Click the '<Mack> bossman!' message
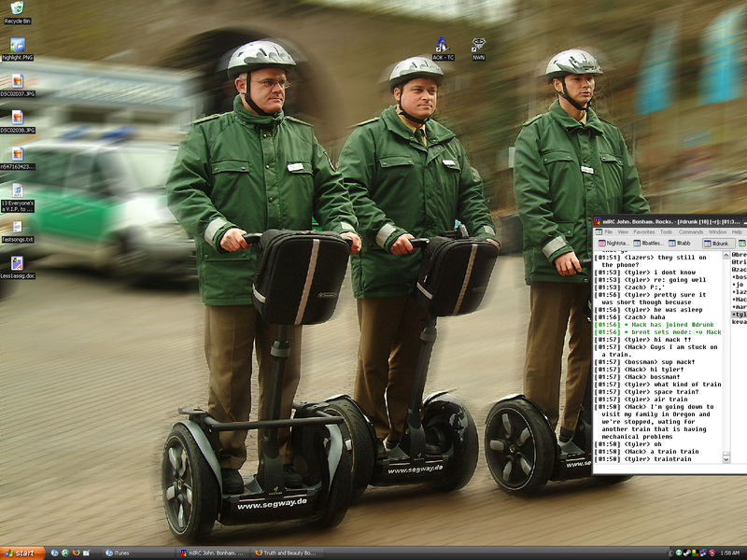This screenshot has width=747, height=560. (637, 377)
